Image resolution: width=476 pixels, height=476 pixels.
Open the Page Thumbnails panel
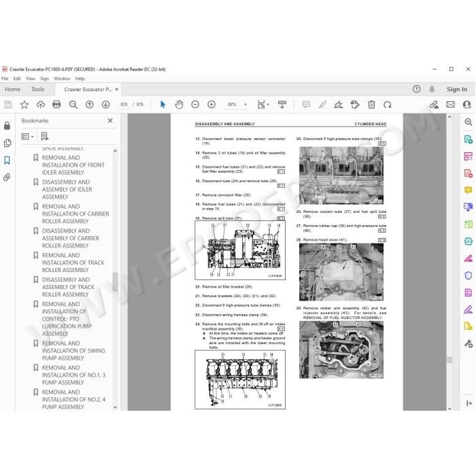click(7, 143)
